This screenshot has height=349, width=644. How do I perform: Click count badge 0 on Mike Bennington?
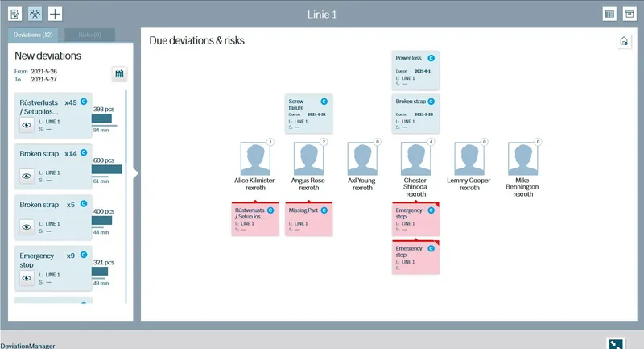538,142
